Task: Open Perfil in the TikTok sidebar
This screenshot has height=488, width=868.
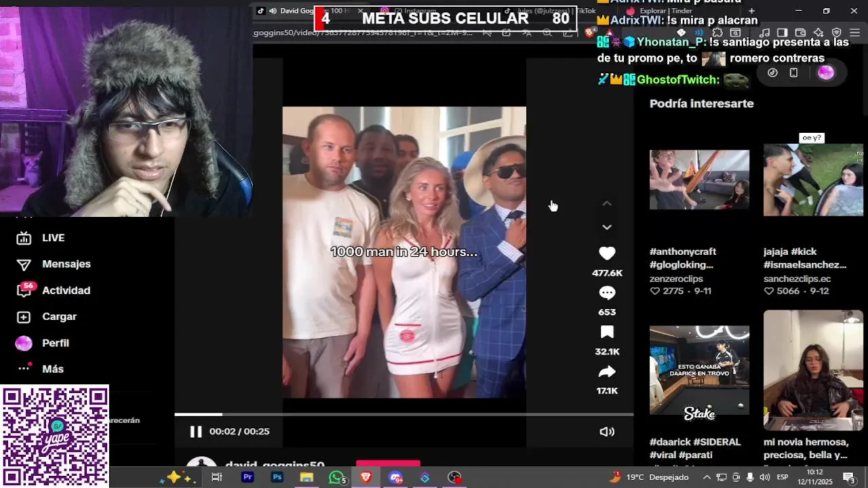Action: 43,343
